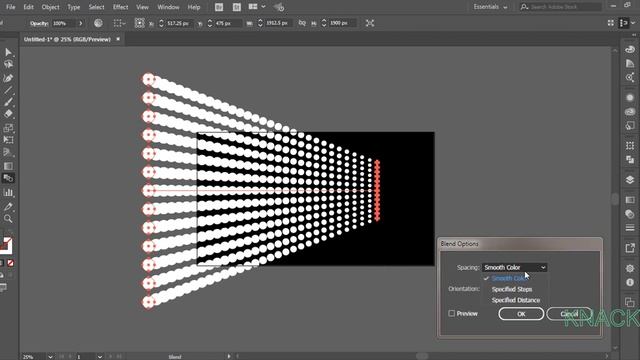Open the Creative Cloud Libraries panel icon
Viewport: 640px width, 360px height.
(x=630, y=111)
